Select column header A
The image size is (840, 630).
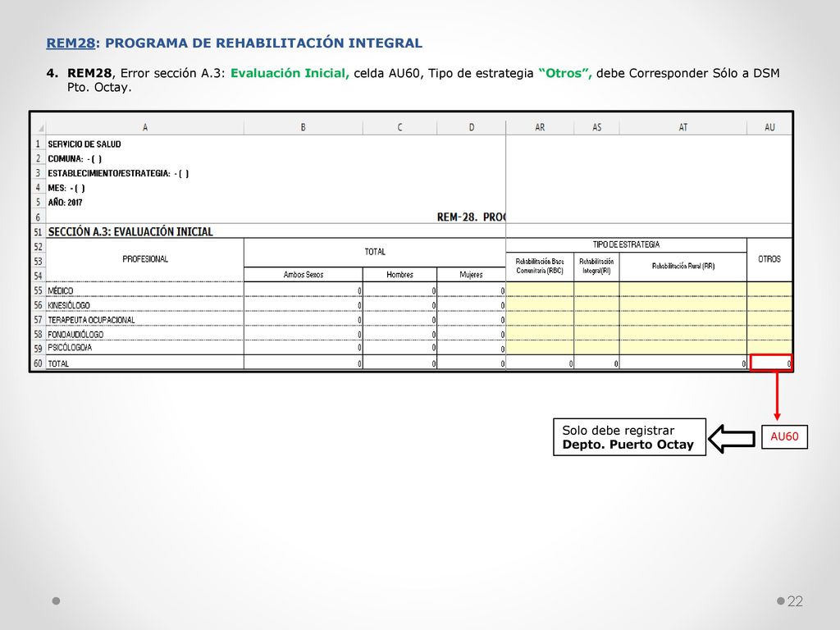coord(144,127)
